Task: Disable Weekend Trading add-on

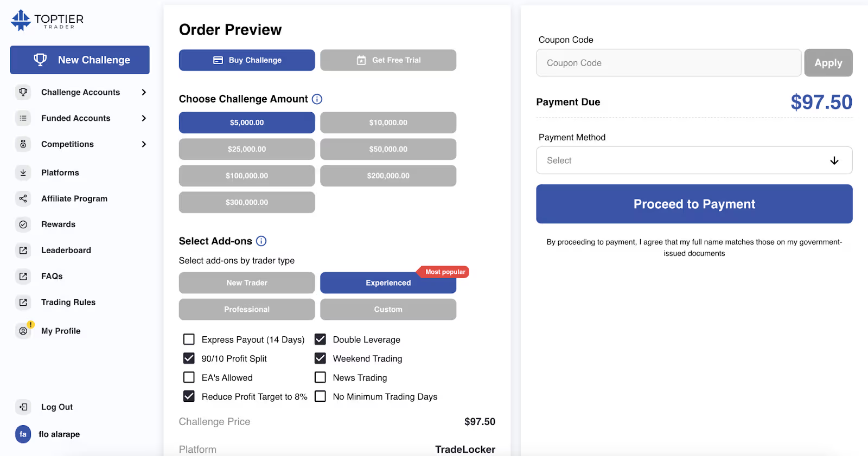Action: 320,358
